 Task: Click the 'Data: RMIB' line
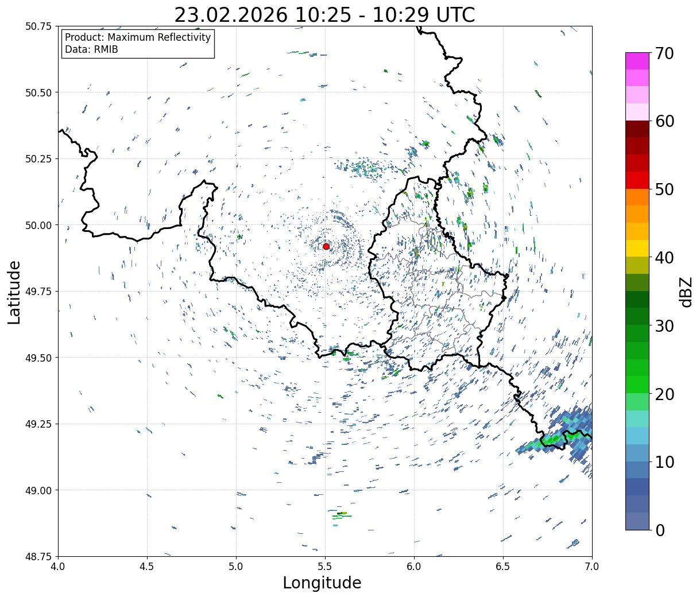coord(91,50)
